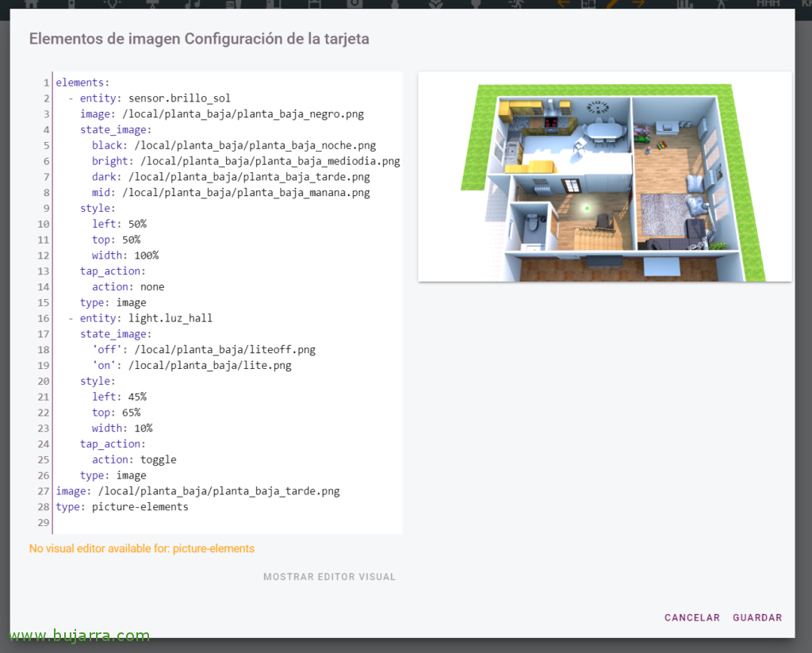Click 'state_image:' key on line 4
The height and width of the screenshot is (653, 812).
coord(116,129)
